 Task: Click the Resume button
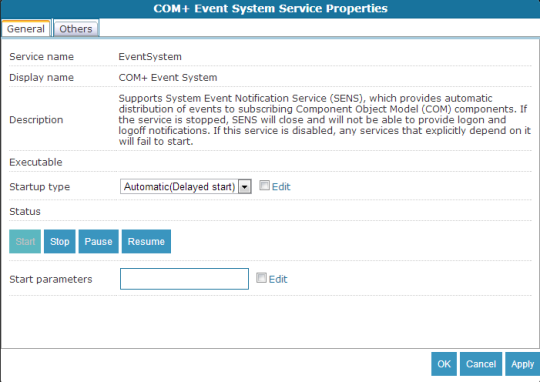(x=146, y=241)
